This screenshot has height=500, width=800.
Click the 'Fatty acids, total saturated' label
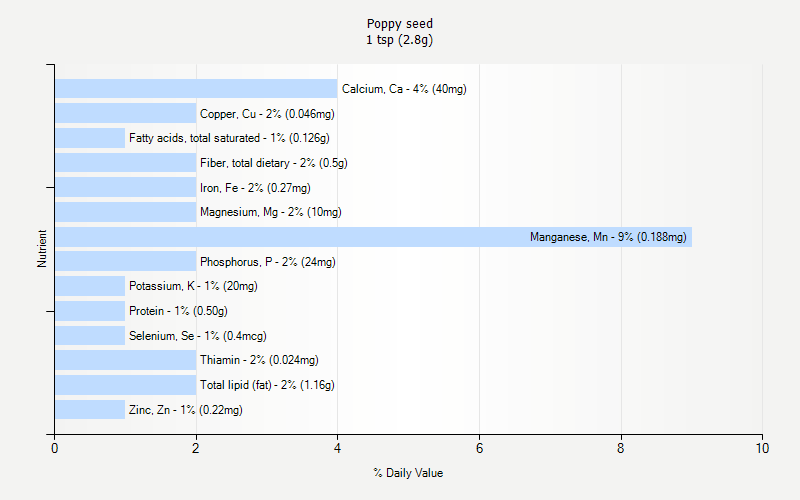(x=194, y=138)
